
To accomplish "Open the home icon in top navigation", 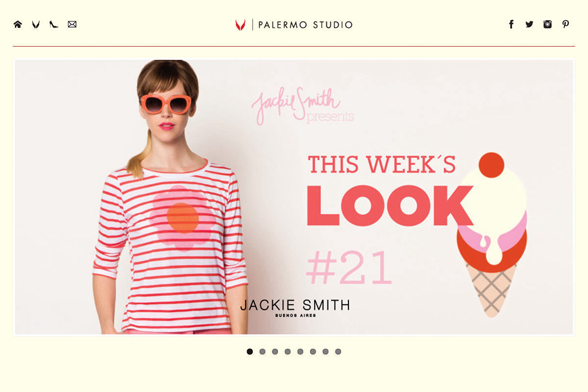I will coord(18,24).
